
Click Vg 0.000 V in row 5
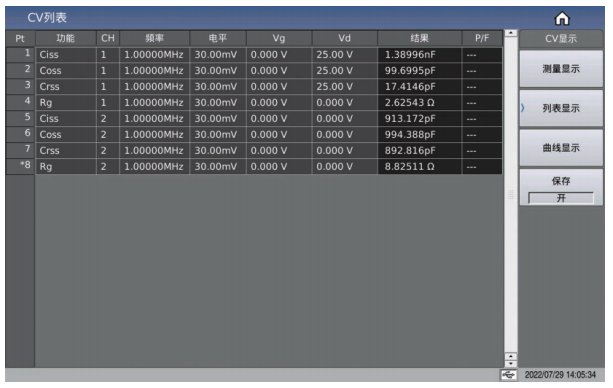(x=279, y=119)
